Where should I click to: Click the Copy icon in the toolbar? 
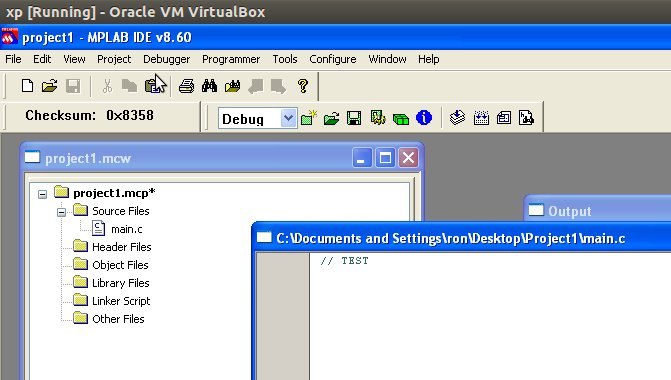pos(129,86)
